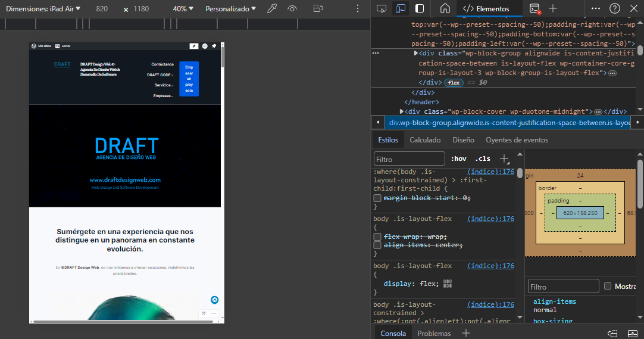The height and width of the screenshot is (339, 644).
Task: Open the Oyentes de eventos tab
Action: [x=517, y=140]
